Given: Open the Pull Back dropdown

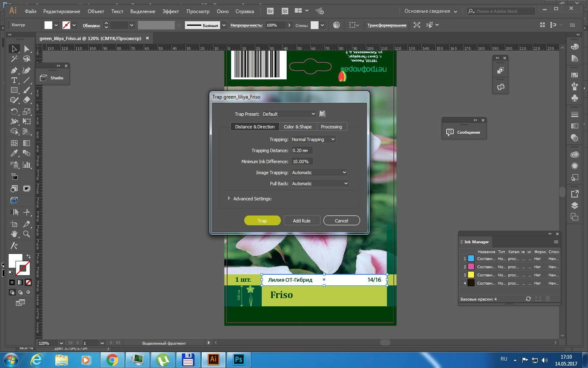Looking at the screenshot, I should point(320,184).
